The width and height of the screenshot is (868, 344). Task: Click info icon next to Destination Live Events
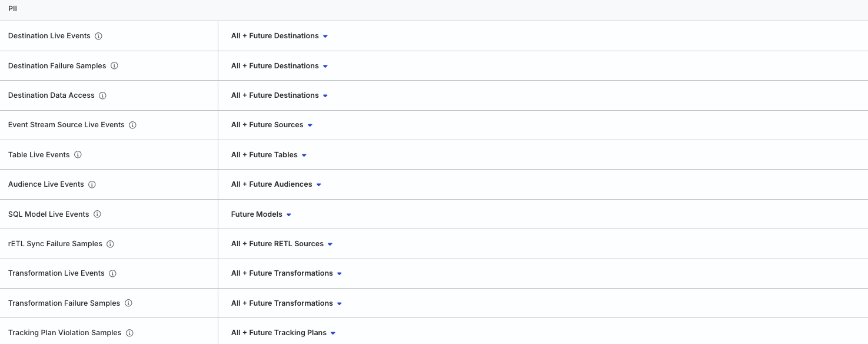point(98,36)
